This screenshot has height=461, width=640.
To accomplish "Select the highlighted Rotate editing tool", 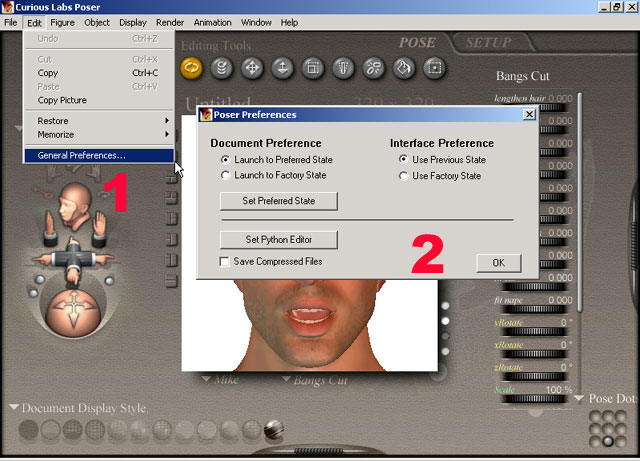I will click(x=191, y=67).
